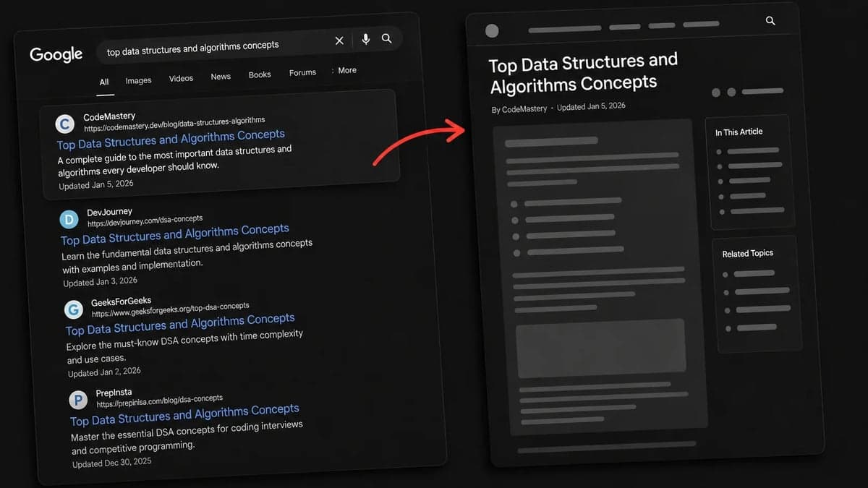Click the geeksforgeeks.org URL
Viewport: 868px width, 488px height.
pyautogui.click(x=170, y=310)
